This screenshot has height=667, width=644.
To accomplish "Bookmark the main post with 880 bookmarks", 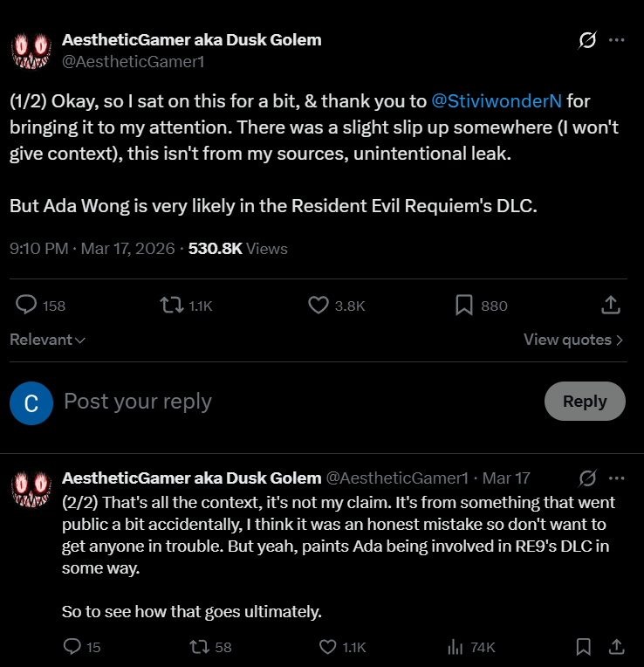I will (x=464, y=305).
